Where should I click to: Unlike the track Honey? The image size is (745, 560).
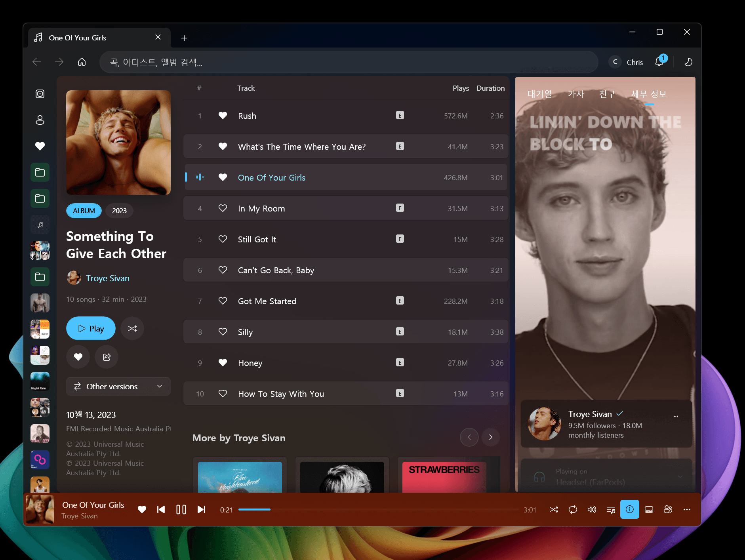[223, 363]
